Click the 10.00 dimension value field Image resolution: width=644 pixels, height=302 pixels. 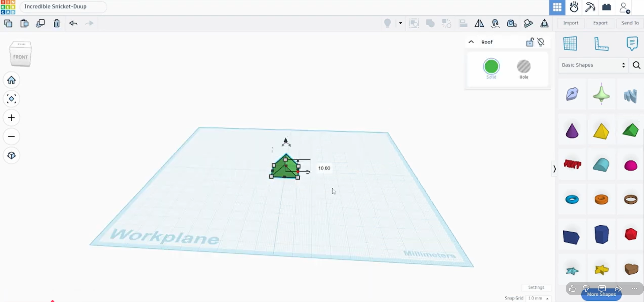pyautogui.click(x=324, y=168)
